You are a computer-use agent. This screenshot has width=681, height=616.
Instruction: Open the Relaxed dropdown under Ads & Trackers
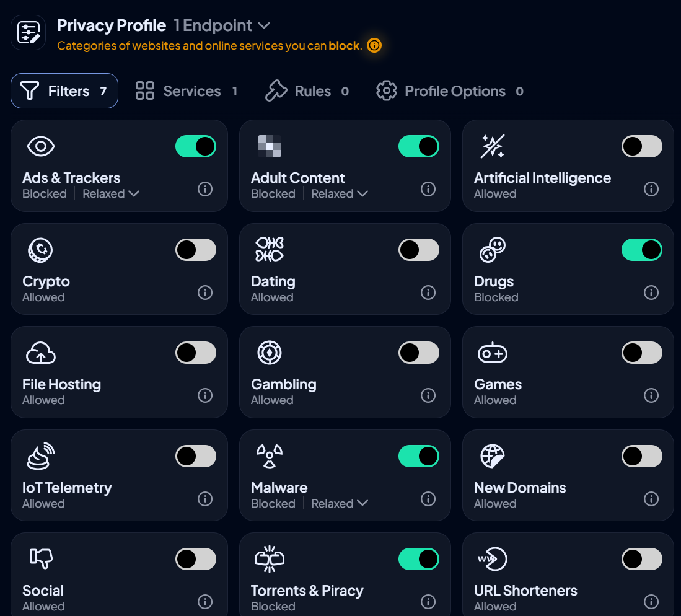coord(110,193)
